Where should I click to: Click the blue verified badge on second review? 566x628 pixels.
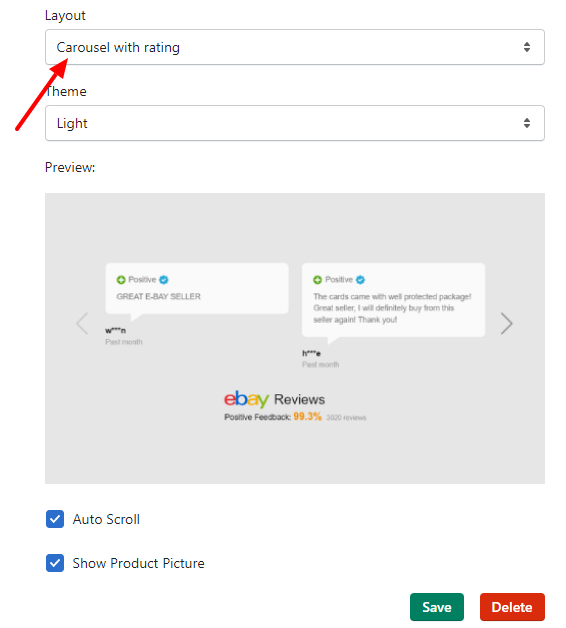pos(361,280)
